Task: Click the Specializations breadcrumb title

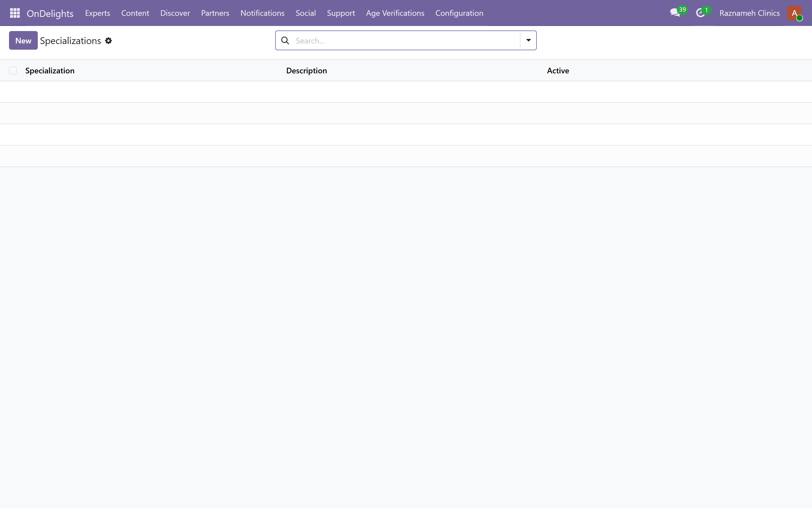Action: pyautogui.click(x=70, y=41)
